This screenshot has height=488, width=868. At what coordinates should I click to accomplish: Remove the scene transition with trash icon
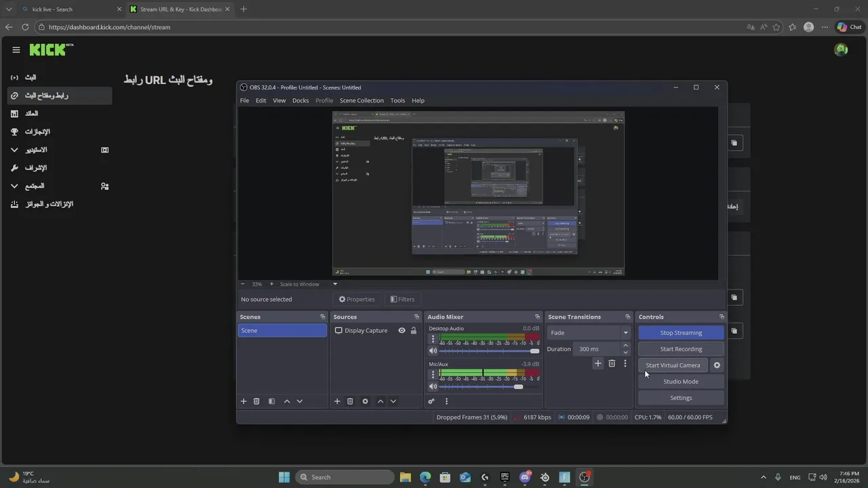click(612, 363)
